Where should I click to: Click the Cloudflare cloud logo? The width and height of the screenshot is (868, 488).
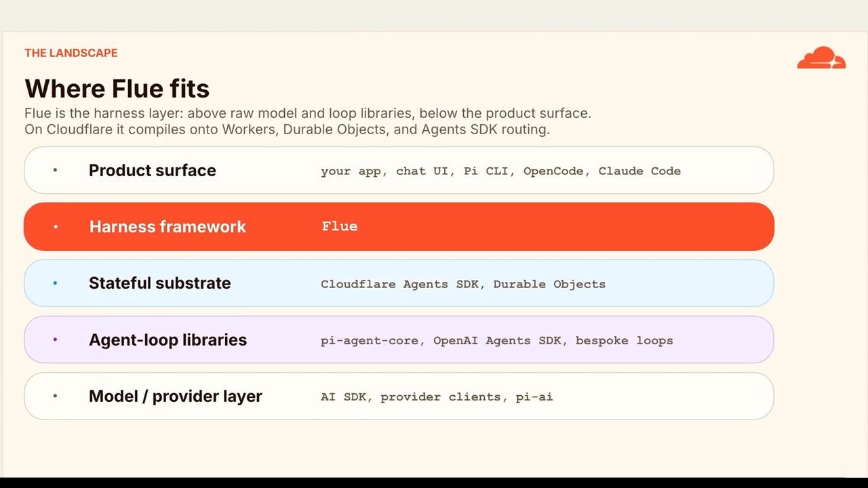coord(821,58)
